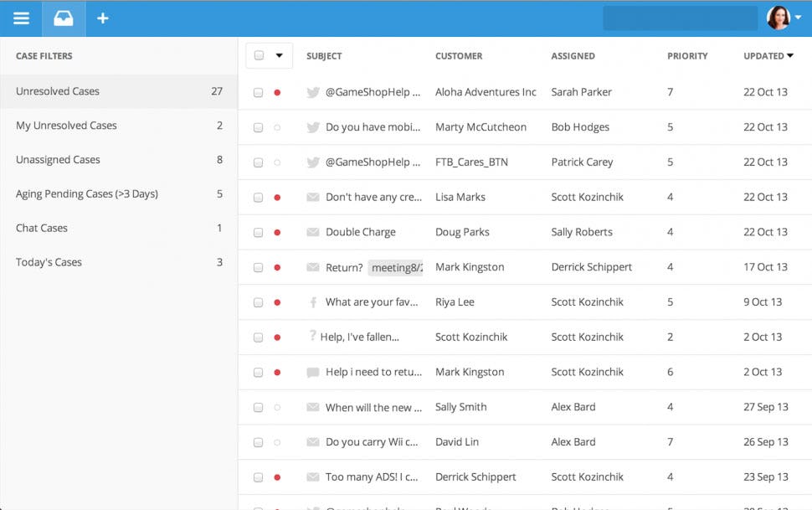Select Aging Pending Cases (>3 Days) filter
Screen dimensions: 812x510
(119, 193)
